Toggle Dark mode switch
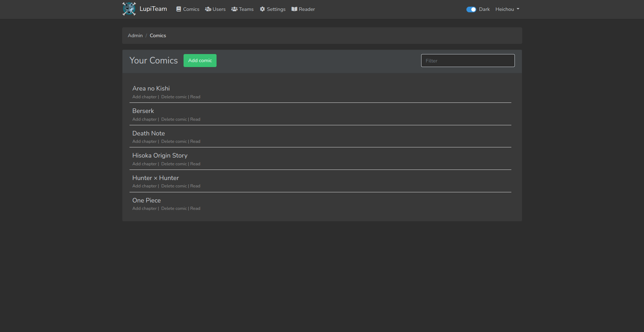The image size is (644, 332). (471, 9)
